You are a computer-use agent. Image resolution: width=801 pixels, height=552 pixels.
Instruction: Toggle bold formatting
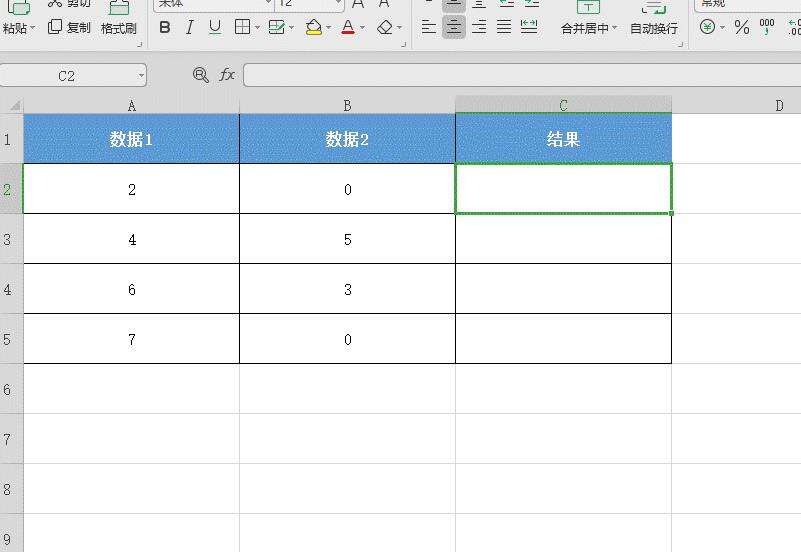click(164, 27)
